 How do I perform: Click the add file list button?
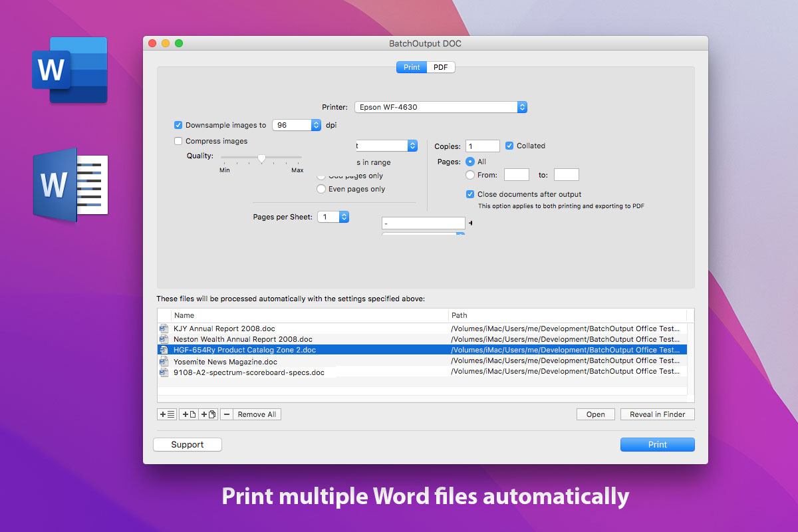click(167, 414)
